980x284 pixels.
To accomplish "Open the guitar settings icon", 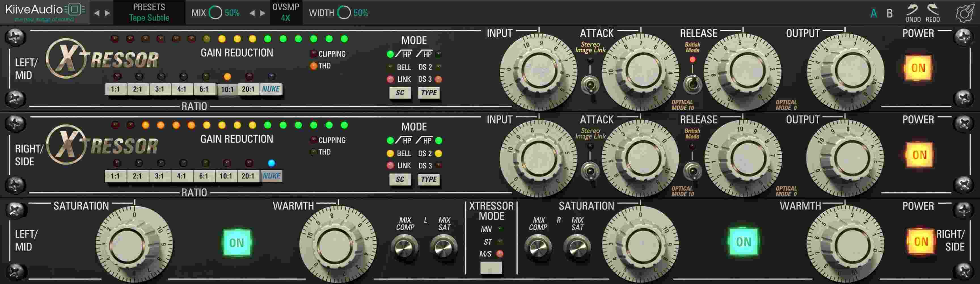I will click(x=965, y=13).
